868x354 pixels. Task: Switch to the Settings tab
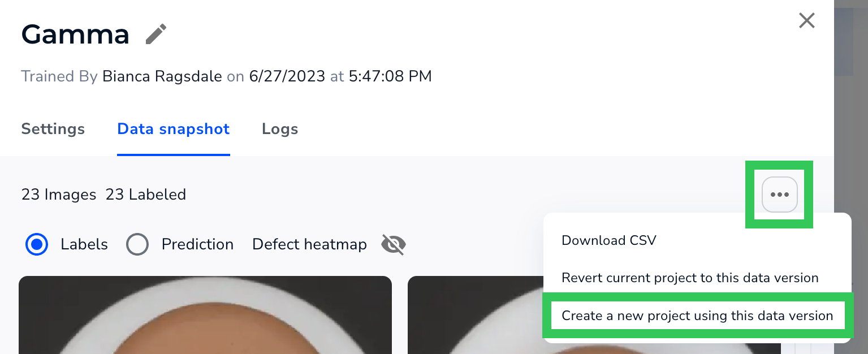pos(53,129)
